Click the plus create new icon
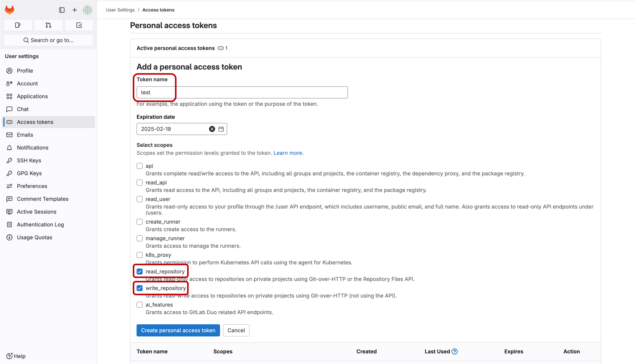The width and height of the screenshot is (635, 364). (75, 10)
